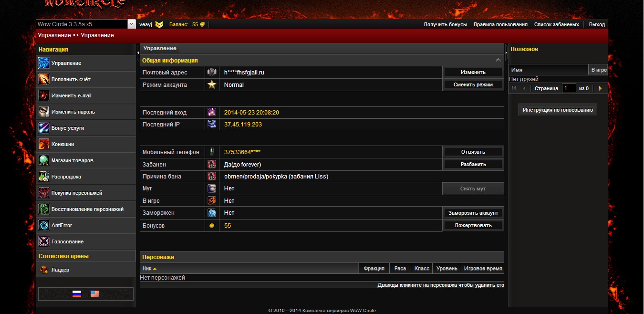Go to first friends page
The width and height of the screenshot is (644, 314).
514,88
